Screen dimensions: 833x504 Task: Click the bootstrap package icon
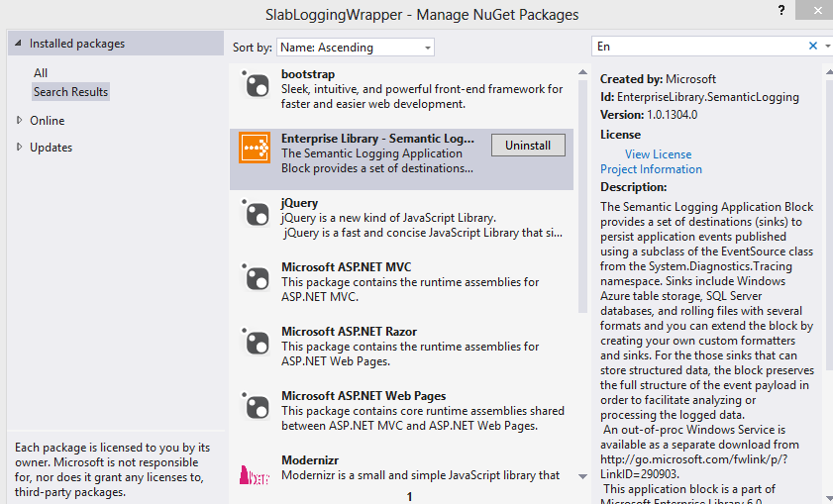point(256,86)
